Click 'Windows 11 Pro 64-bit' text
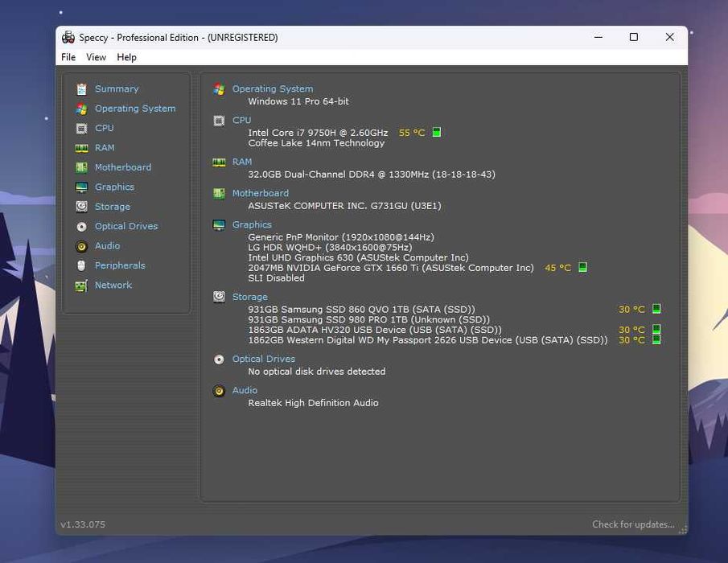Image resolution: width=728 pixels, height=563 pixels. click(298, 101)
